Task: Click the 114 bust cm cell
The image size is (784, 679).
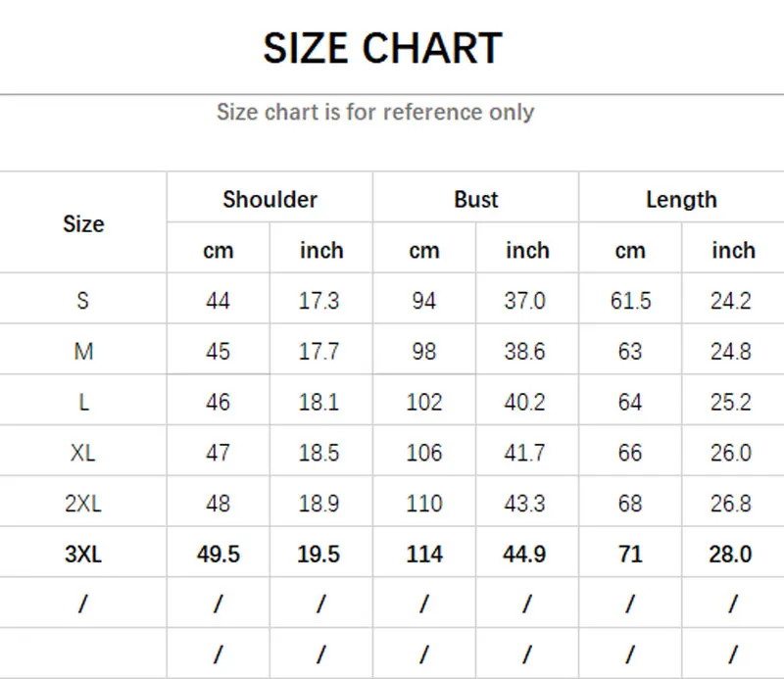Action: pyautogui.click(x=424, y=554)
